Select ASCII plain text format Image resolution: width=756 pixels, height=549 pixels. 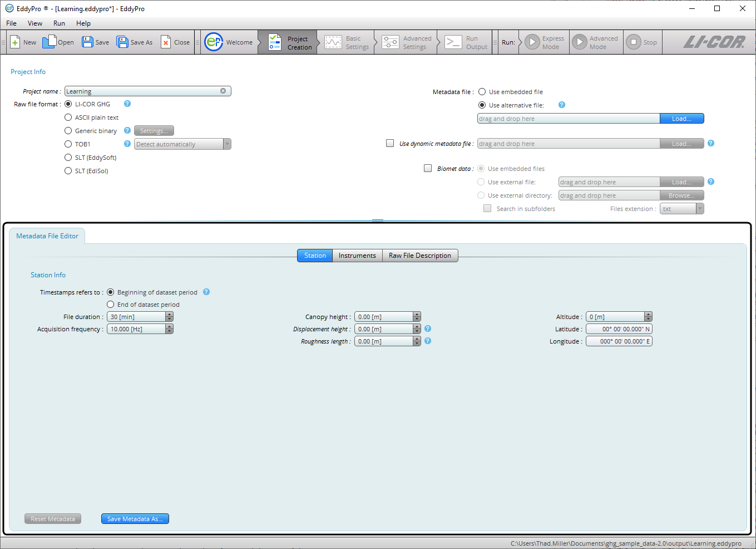click(68, 117)
